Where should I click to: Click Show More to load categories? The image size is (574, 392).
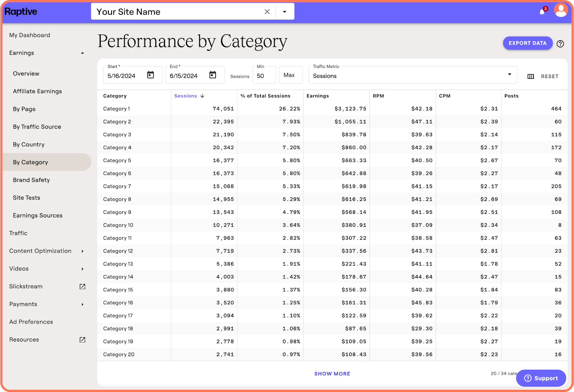pyautogui.click(x=332, y=374)
